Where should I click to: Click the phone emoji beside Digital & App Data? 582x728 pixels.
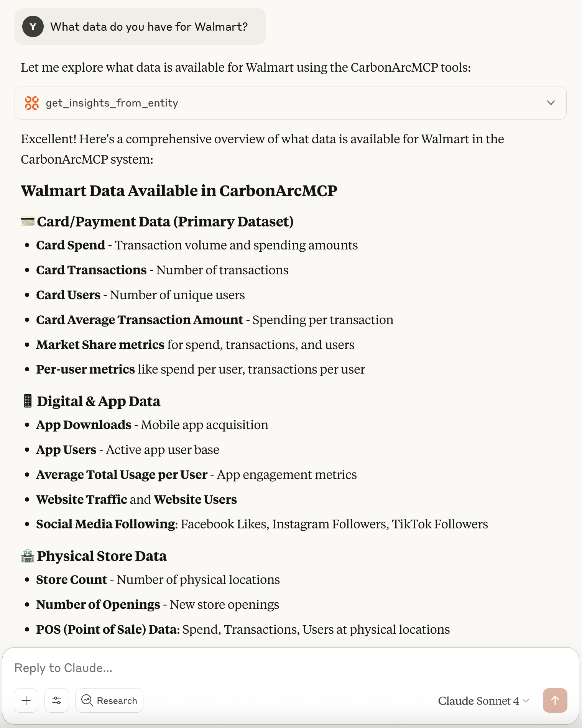pyautogui.click(x=28, y=401)
